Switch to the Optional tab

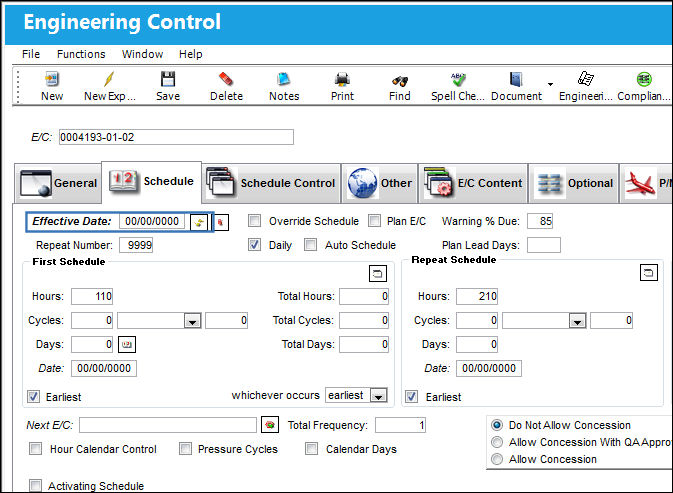point(573,183)
